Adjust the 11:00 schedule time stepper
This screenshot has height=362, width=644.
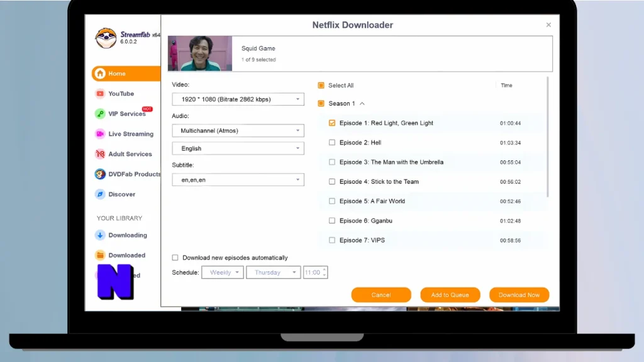point(325,273)
